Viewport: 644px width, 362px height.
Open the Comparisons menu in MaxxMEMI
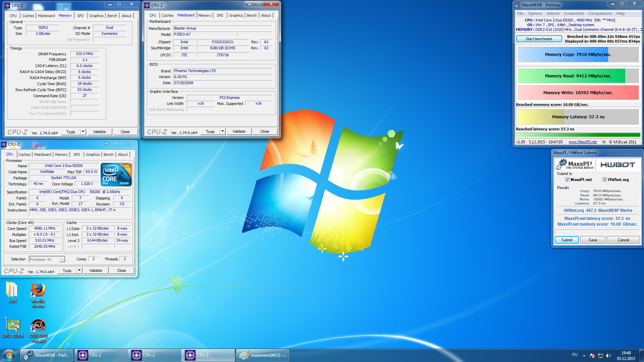click(600, 13)
